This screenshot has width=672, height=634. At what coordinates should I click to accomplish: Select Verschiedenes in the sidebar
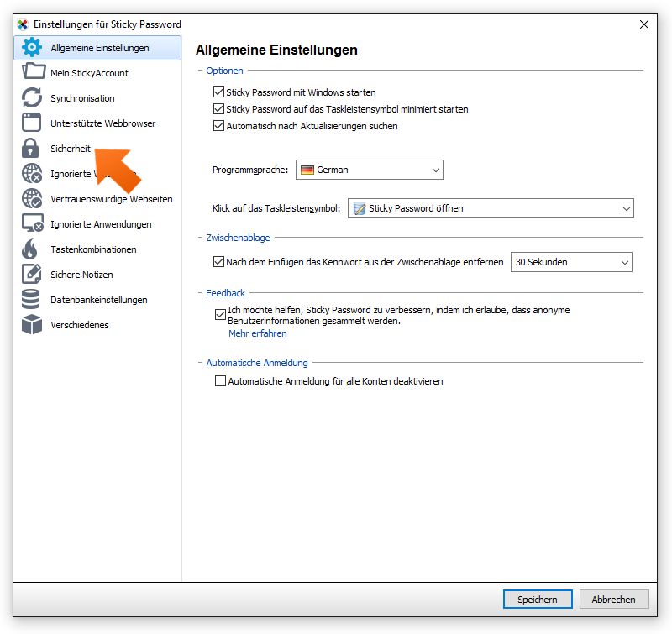point(79,325)
